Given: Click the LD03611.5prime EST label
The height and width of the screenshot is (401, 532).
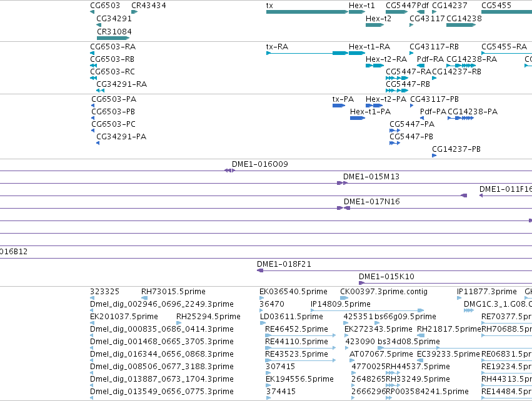Looking at the screenshot, I should tap(291, 317).
